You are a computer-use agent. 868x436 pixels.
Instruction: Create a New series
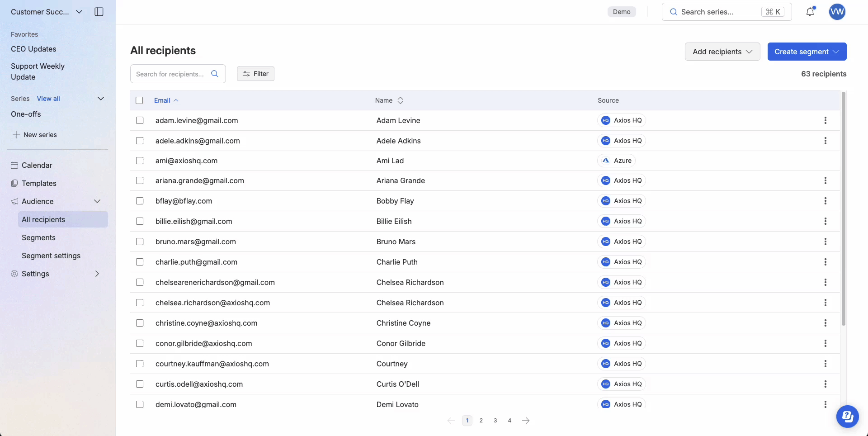click(x=35, y=135)
